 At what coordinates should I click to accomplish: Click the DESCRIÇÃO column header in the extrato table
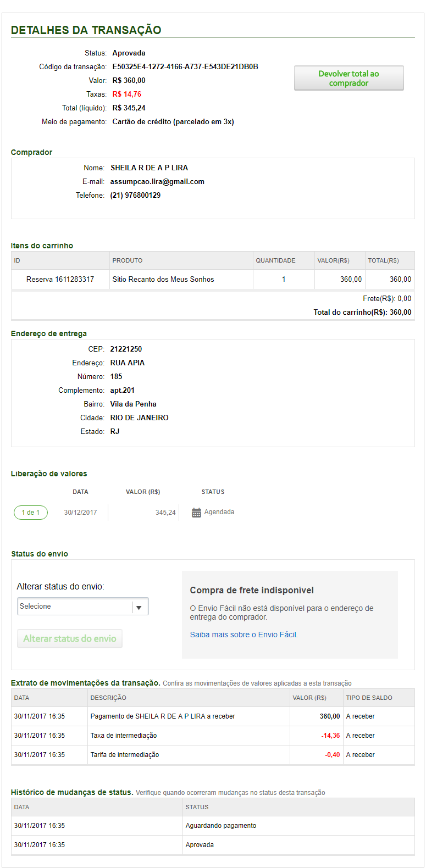[108, 698]
